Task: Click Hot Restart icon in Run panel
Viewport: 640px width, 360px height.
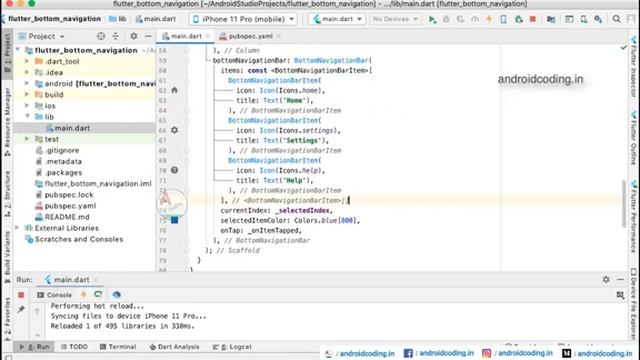Action: (98, 295)
